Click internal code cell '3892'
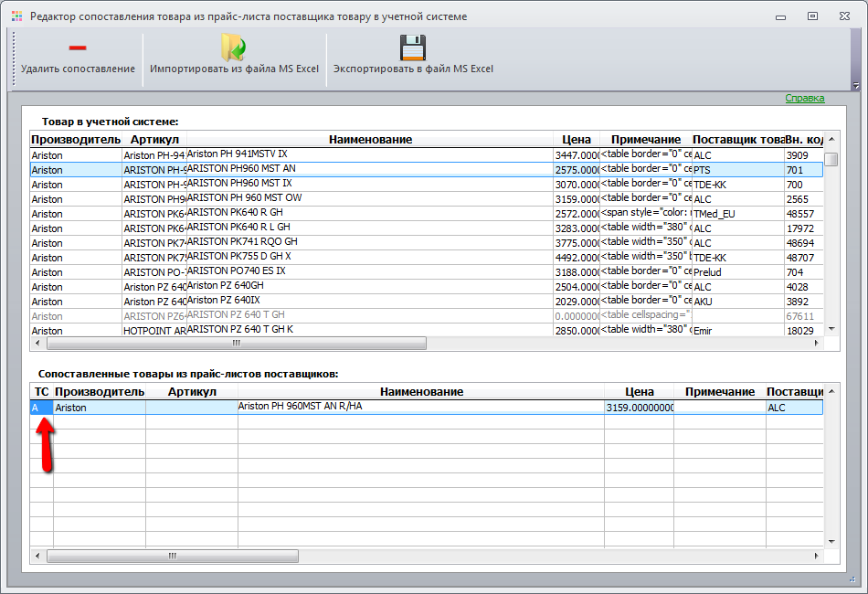 [804, 302]
